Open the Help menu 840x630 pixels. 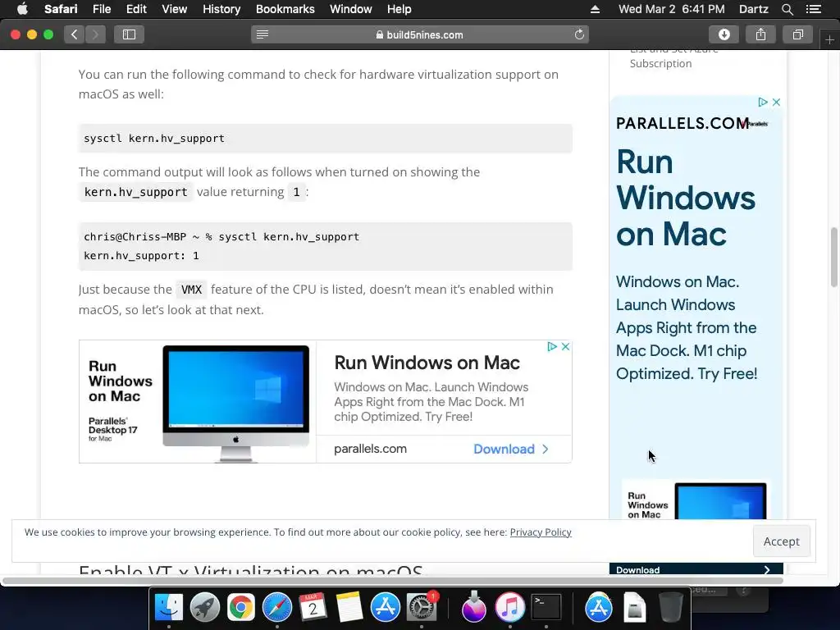[x=399, y=9]
